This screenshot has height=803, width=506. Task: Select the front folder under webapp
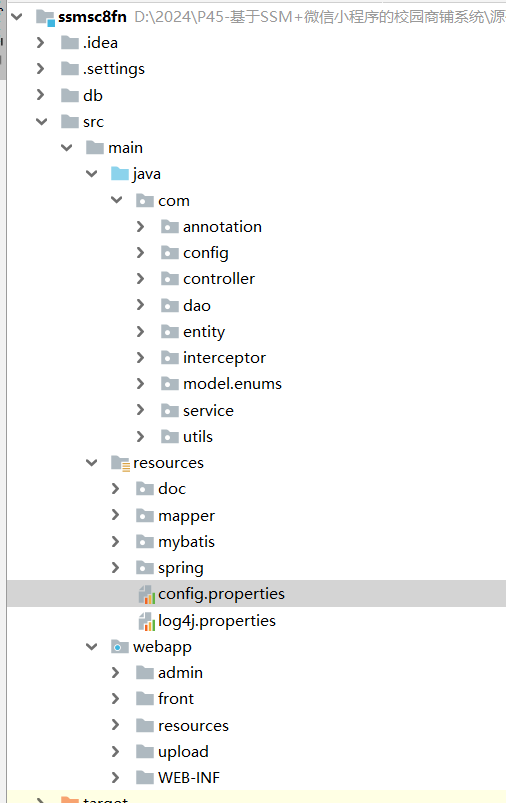[176, 699]
